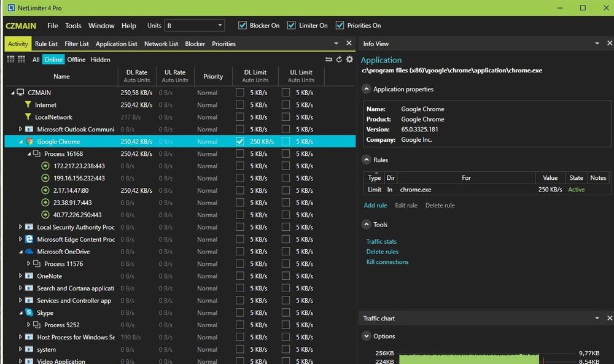Enable UL Limit checkbox for Internet row
The image size is (614, 364).
click(286, 104)
